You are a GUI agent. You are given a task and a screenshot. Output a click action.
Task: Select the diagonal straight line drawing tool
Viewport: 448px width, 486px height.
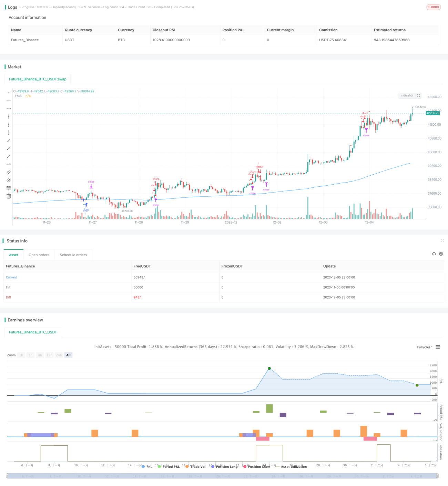click(x=9, y=141)
